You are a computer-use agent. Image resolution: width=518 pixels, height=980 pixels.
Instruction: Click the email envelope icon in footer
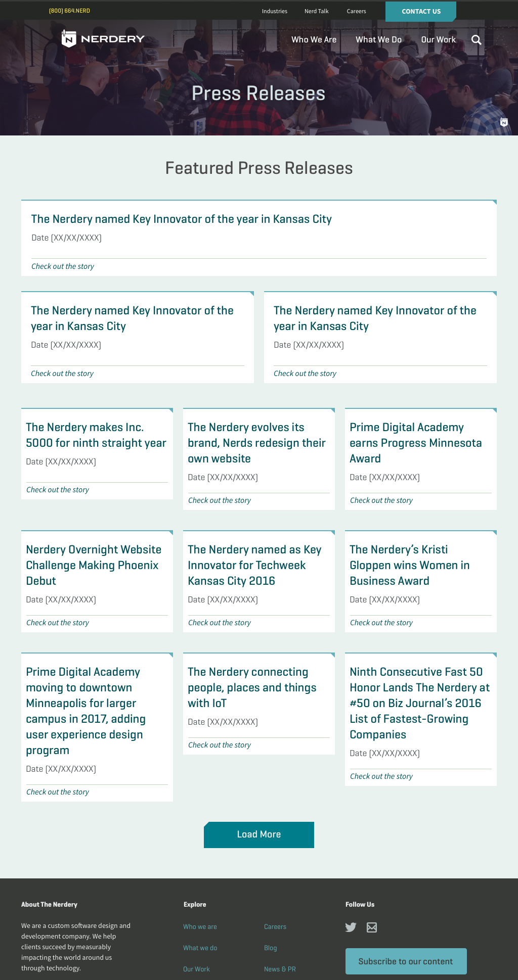click(x=372, y=927)
